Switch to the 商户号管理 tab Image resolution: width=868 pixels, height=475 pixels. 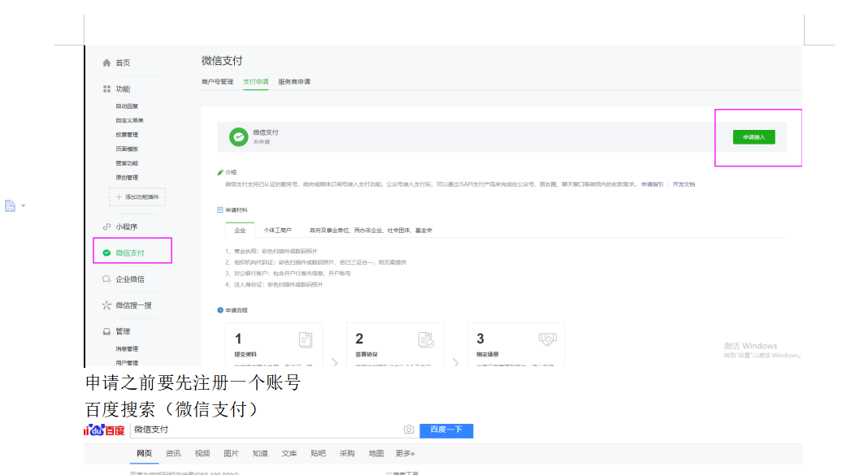(218, 82)
